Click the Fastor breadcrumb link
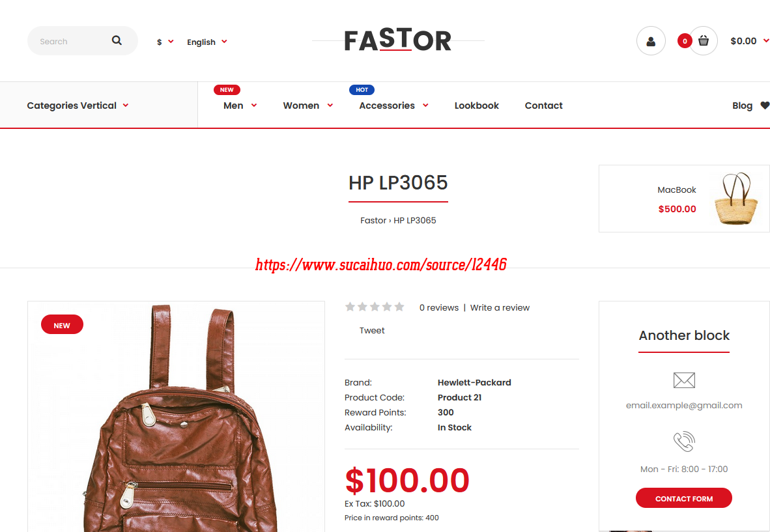Image resolution: width=770 pixels, height=532 pixels. 373,220
